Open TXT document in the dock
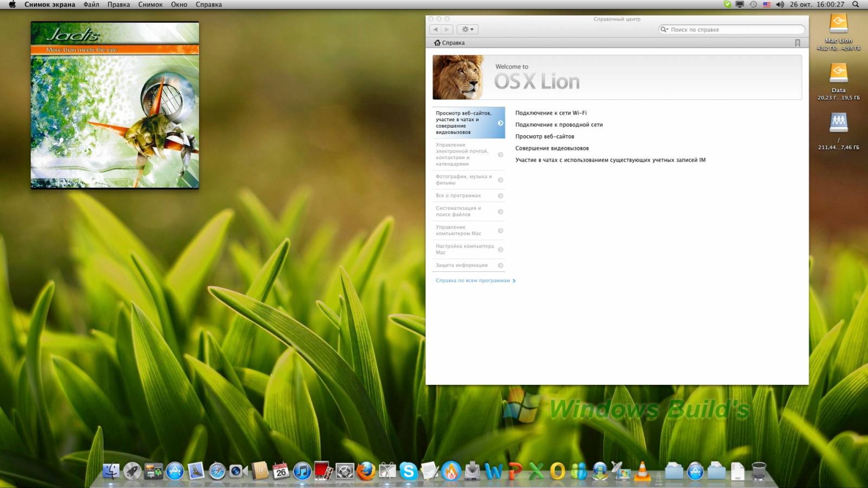868x488 pixels. [x=738, y=471]
